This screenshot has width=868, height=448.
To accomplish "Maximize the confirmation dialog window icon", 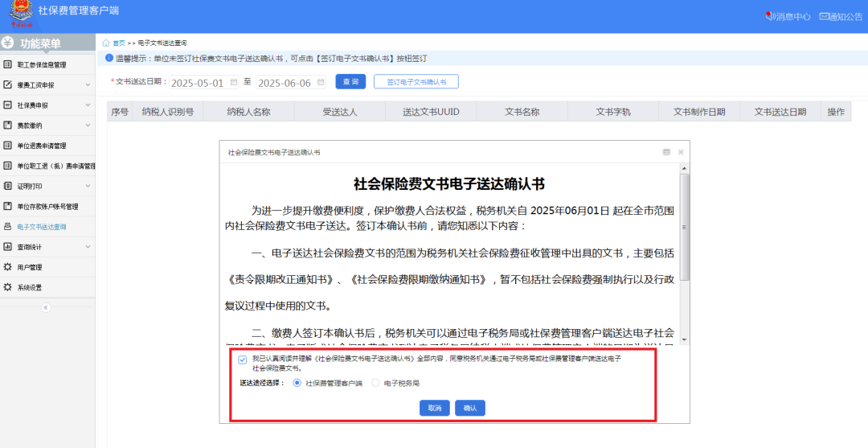I will click(666, 151).
